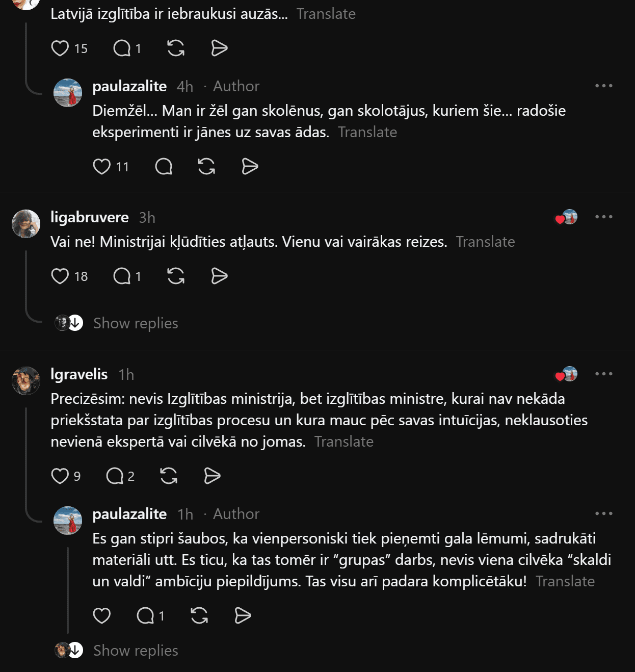The width and height of the screenshot is (635, 672).
Task: Share paulazalite's 4h reply
Action: (x=250, y=166)
